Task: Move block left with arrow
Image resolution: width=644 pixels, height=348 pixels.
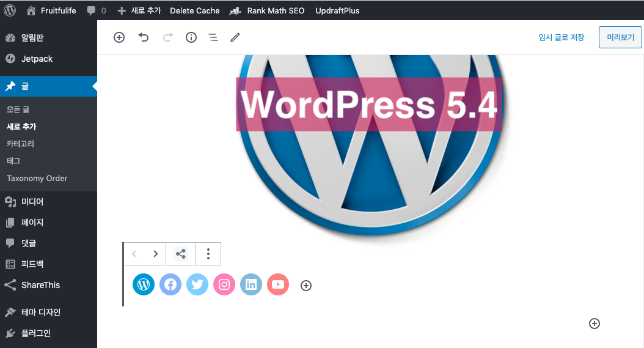Action: (x=134, y=254)
